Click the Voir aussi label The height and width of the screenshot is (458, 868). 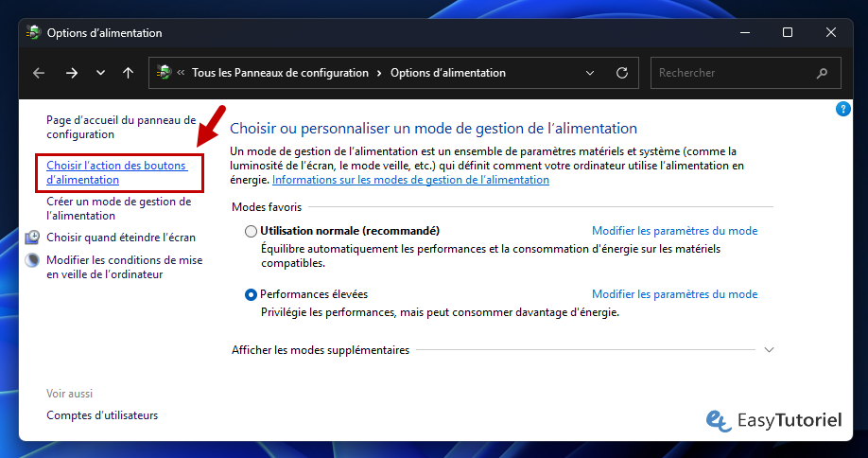click(70, 394)
